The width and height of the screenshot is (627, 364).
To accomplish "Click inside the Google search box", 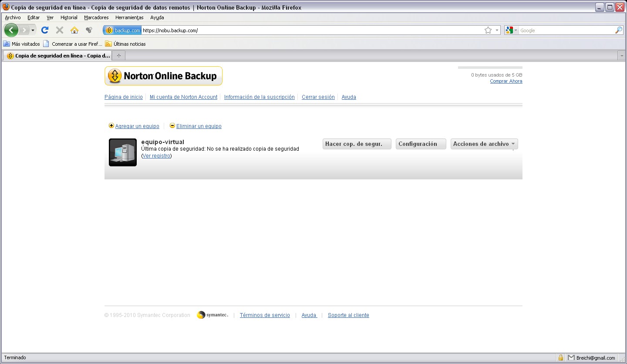I will (566, 30).
